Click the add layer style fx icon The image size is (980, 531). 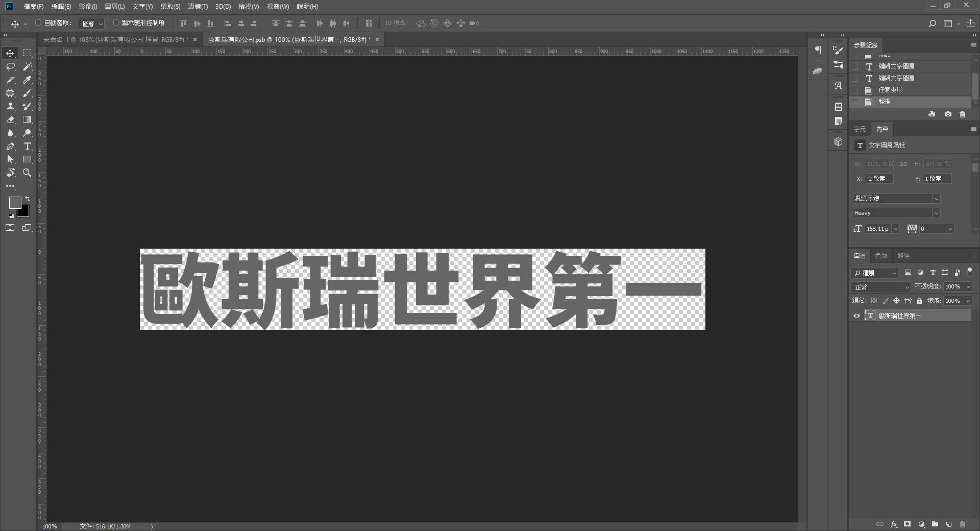894,524
